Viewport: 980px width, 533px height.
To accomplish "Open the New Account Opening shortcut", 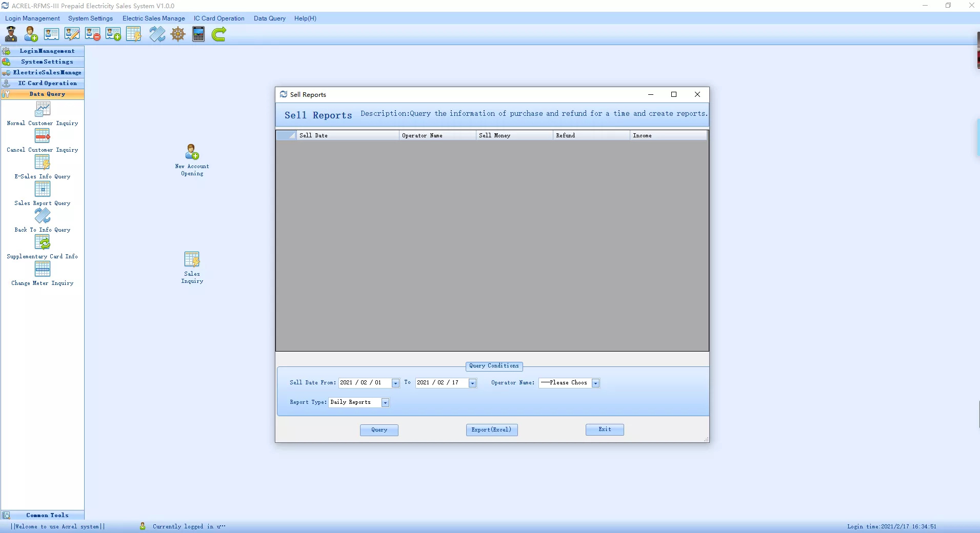I will [x=192, y=159].
